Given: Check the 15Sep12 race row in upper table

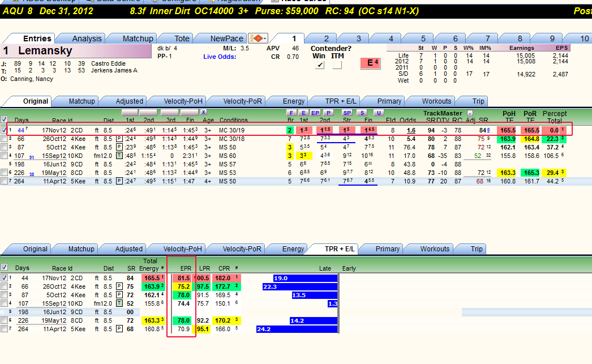Looking at the screenshot, I should (x=4, y=156).
